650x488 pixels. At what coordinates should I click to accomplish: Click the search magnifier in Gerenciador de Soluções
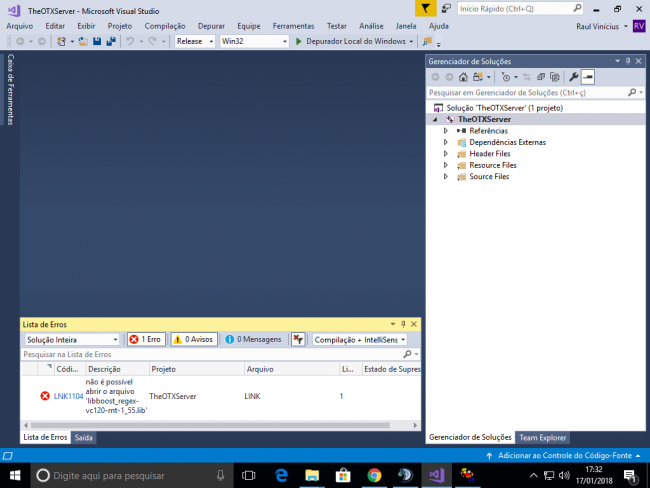pos(632,92)
